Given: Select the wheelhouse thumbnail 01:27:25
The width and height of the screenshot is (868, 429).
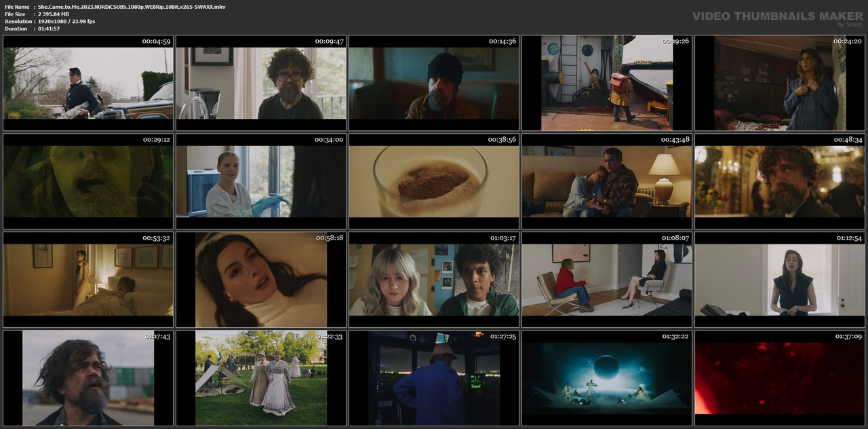Looking at the screenshot, I should 434,378.
